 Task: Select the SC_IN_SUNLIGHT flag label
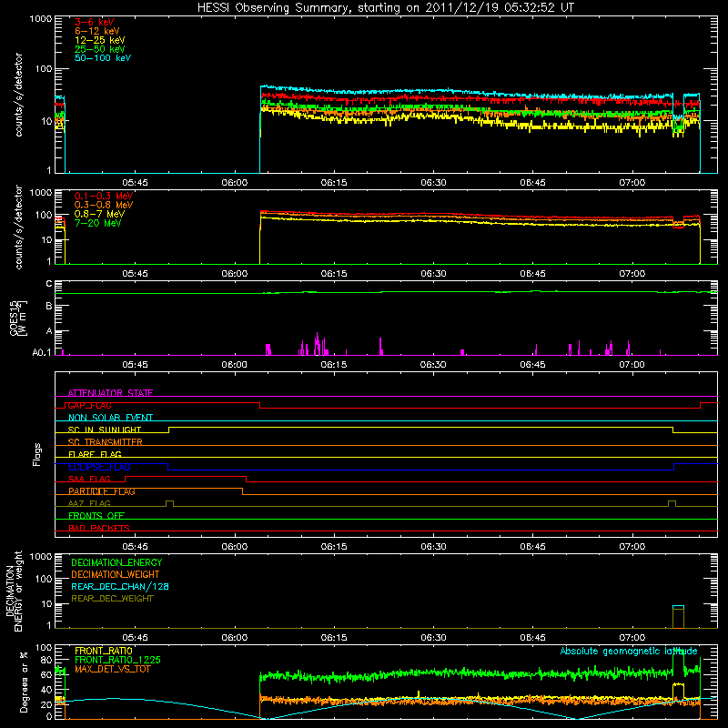coord(105,430)
